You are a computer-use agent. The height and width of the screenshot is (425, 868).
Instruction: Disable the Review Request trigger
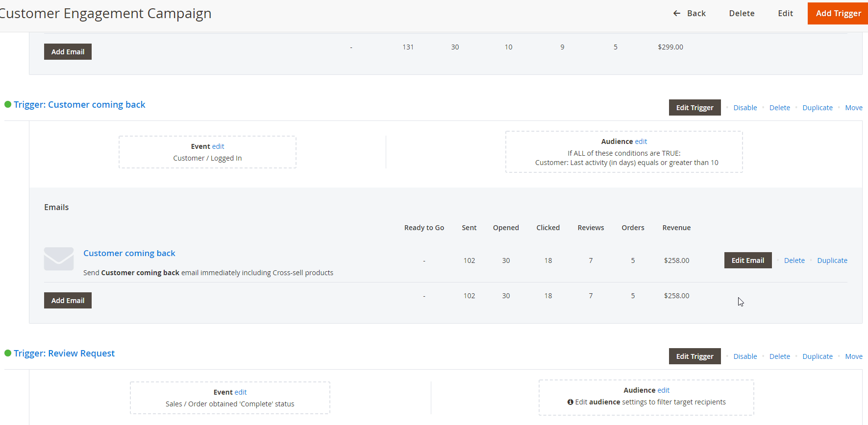tap(745, 356)
